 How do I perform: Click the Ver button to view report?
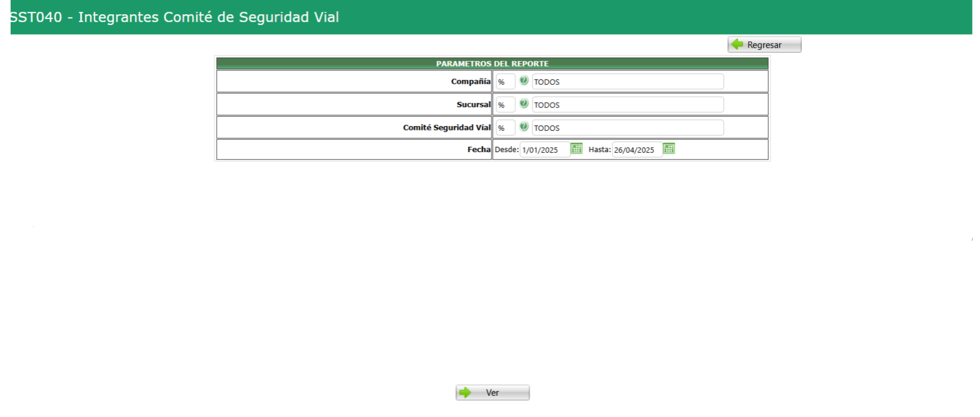click(x=493, y=393)
